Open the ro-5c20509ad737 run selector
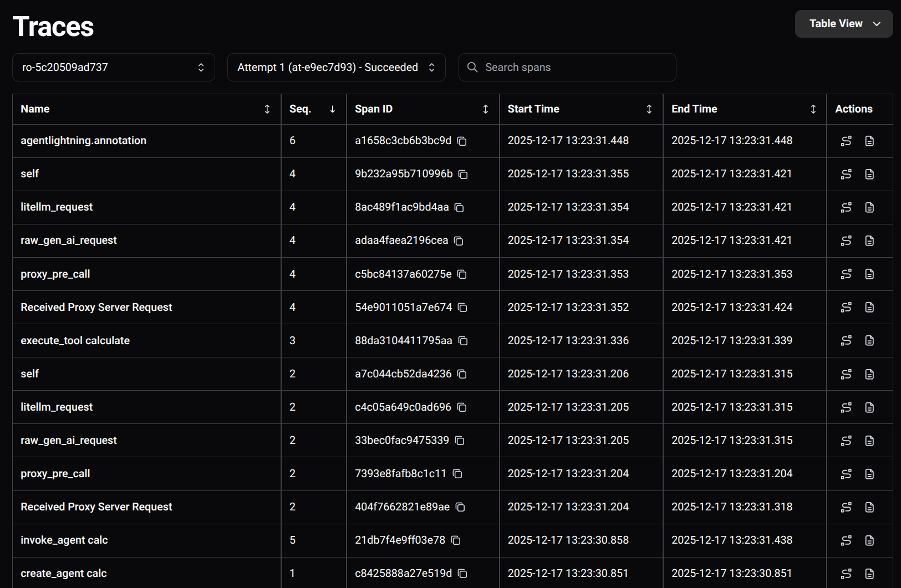Screen dimensions: 901x588 (x=114, y=67)
